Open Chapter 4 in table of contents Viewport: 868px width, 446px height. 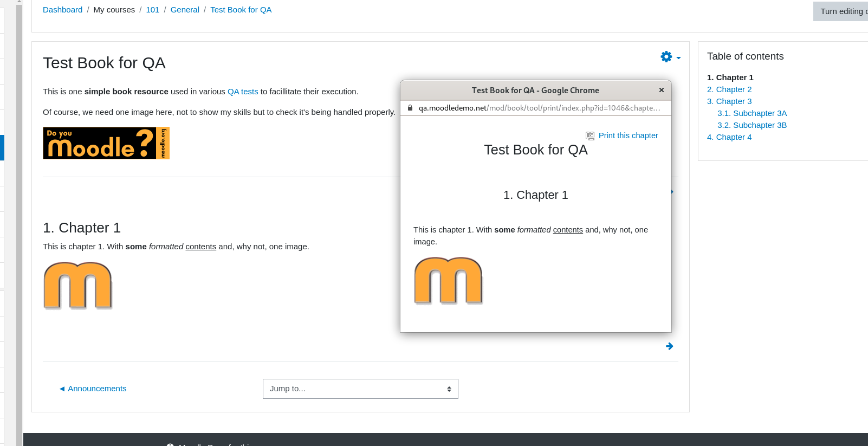click(x=729, y=137)
